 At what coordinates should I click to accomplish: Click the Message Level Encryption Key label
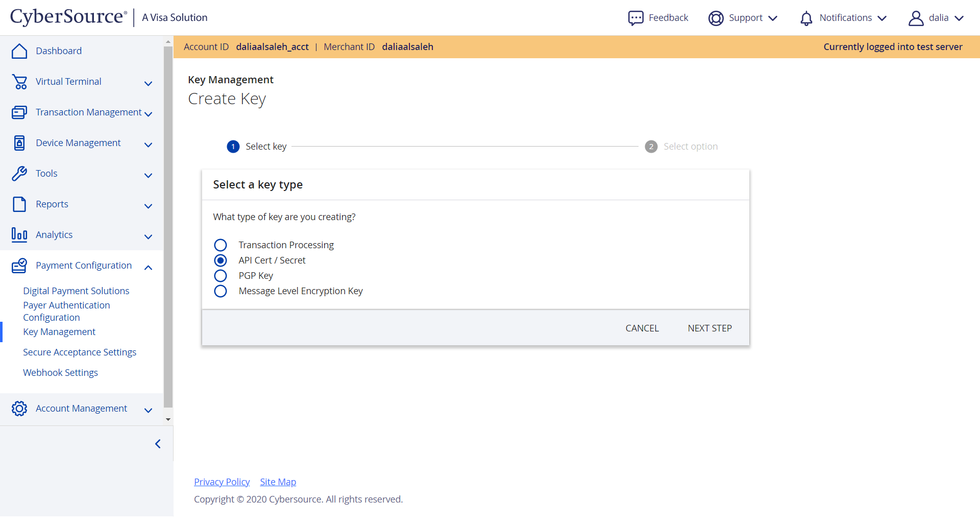pos(301,291)
